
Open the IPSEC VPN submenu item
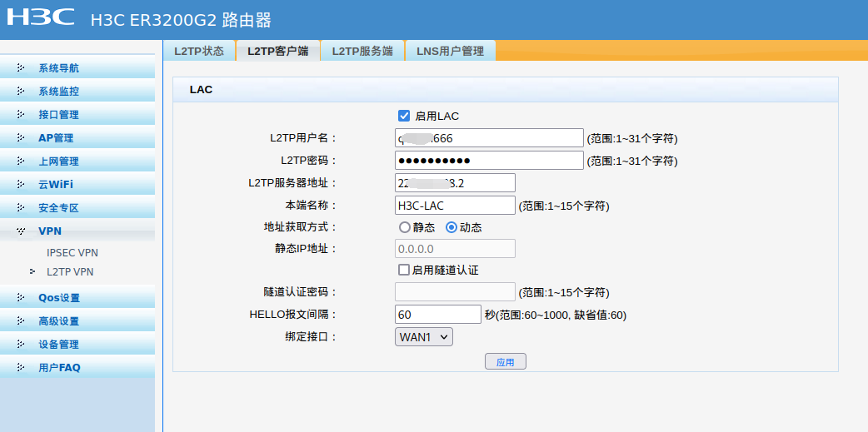pos(72,253)
